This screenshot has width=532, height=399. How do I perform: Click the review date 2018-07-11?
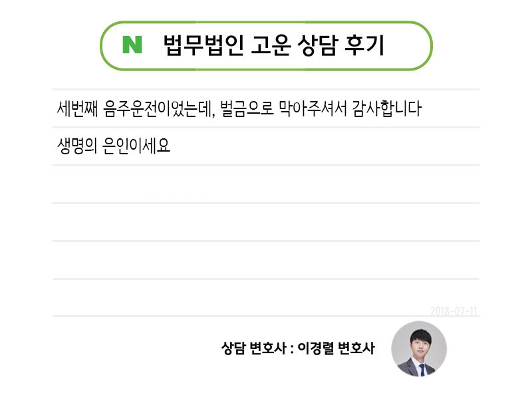(x=454, y=311)
